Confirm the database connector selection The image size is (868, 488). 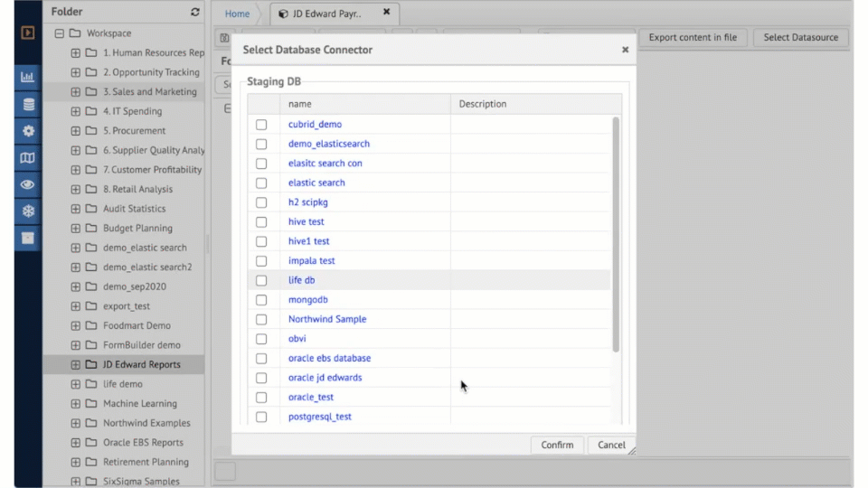coord(557,445)
